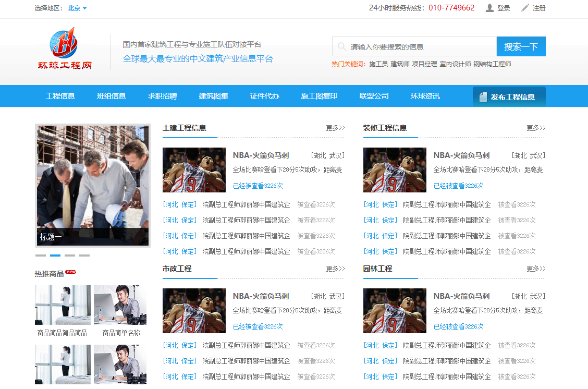This screenshot has height=389, width=588.
Task: Click the red new badge beside 热推商品
Action: coord(71,272)
